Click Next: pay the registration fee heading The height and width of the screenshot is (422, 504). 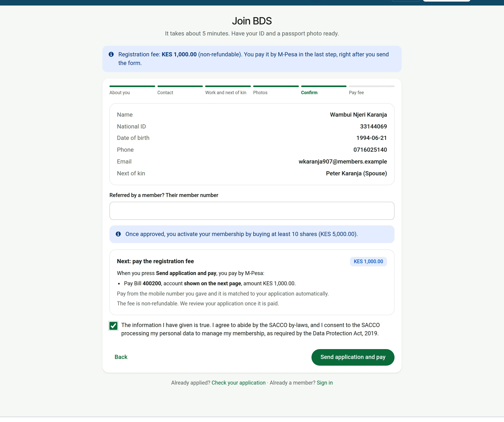[x=155, y=261]
